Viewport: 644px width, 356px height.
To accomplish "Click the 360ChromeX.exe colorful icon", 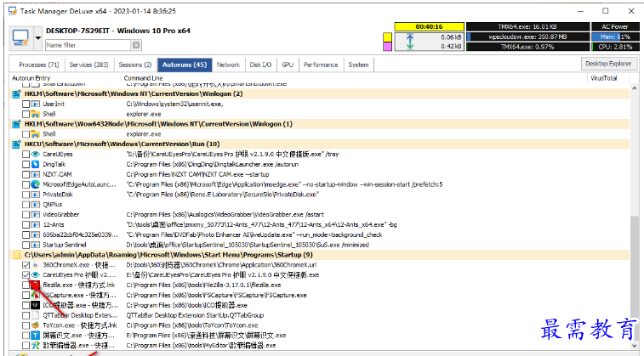I will click(36, 265).
